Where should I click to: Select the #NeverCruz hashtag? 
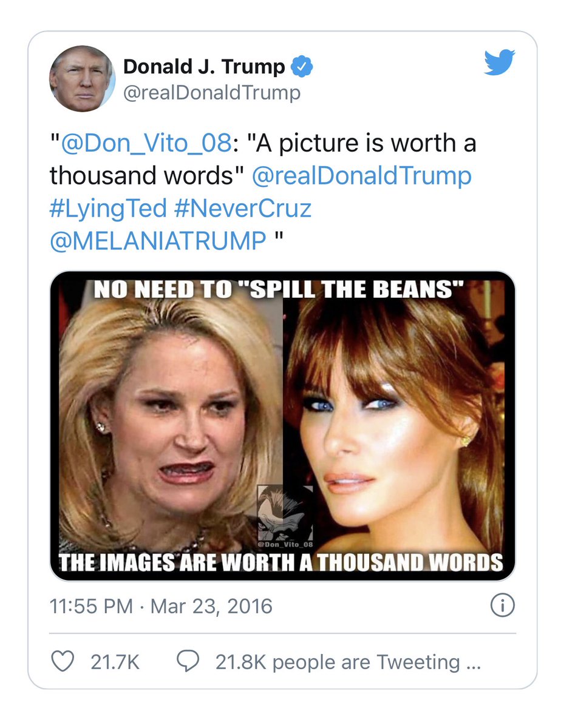coord(242,208)
